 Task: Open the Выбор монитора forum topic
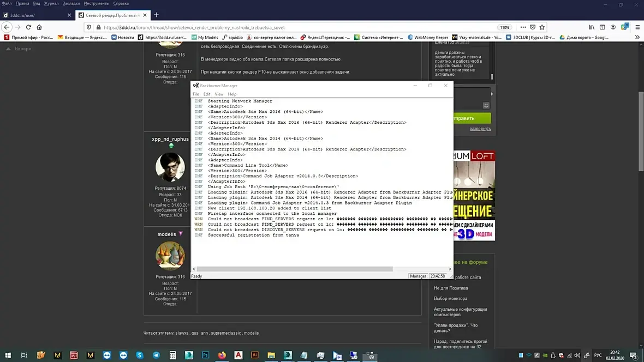click(x=451, y=298)
